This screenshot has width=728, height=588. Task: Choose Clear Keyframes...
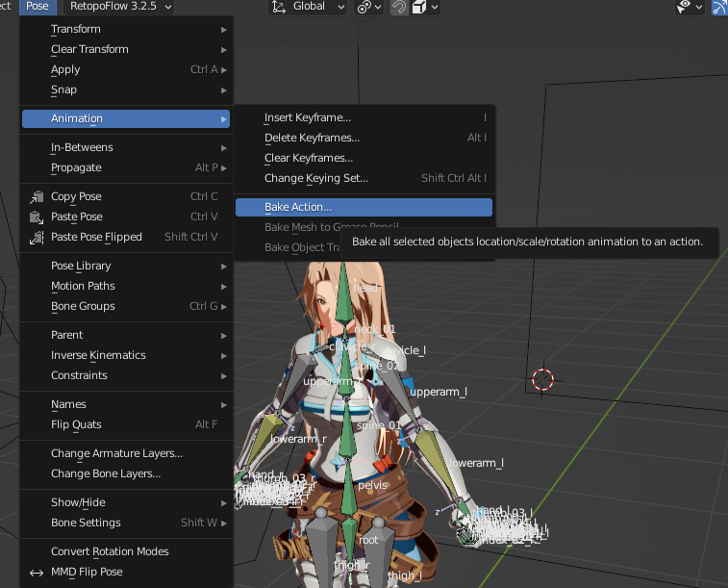pyautogui.click(x=364, y=158)
